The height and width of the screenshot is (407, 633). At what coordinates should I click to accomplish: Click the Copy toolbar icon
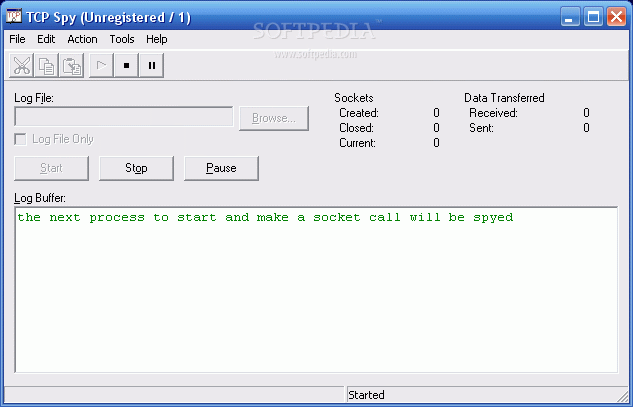tap(46, 65)
